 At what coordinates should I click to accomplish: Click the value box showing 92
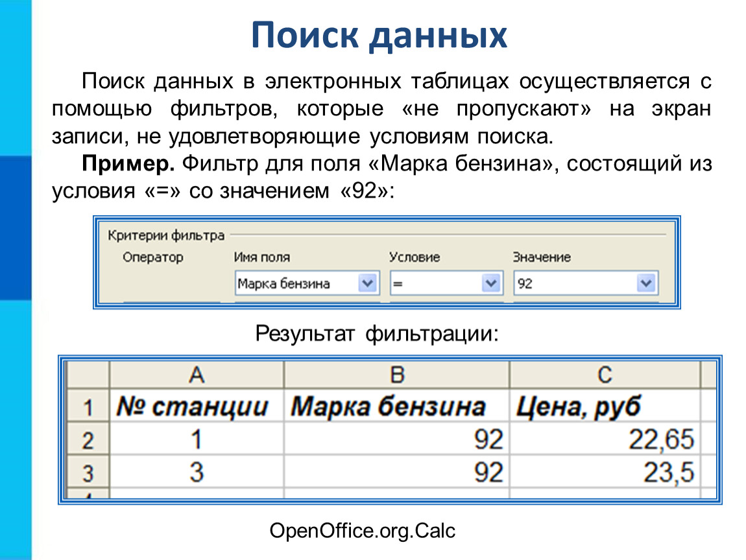(x=586, y=283)
